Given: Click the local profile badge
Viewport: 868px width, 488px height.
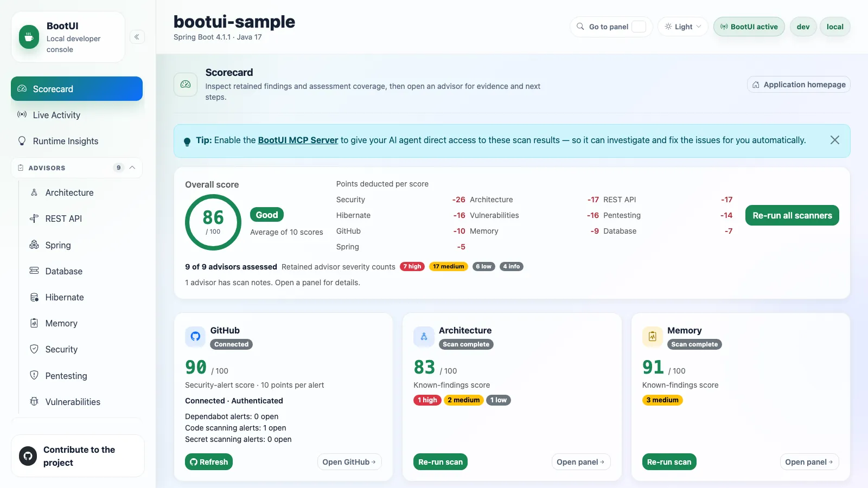Looking at the screenshot, I should (835, 27).
